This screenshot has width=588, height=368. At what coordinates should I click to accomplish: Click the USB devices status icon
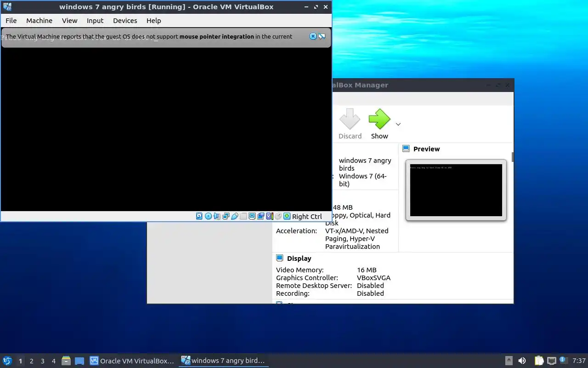click(x=234, y=216)
